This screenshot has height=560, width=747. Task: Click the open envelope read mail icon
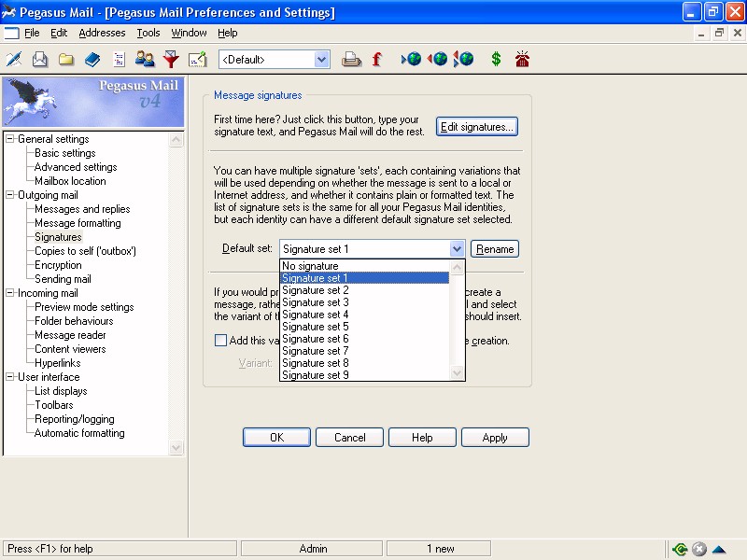(x=40, y=59)
